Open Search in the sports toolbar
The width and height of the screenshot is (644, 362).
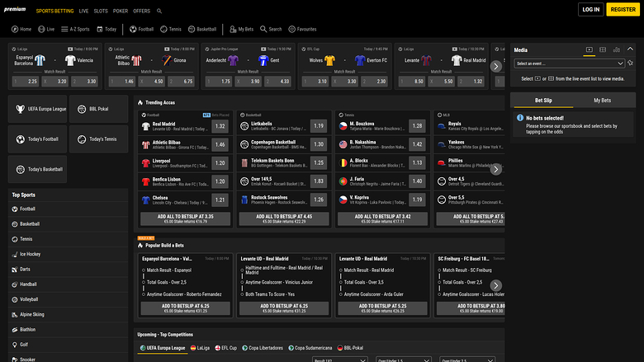tap(271, 29)
